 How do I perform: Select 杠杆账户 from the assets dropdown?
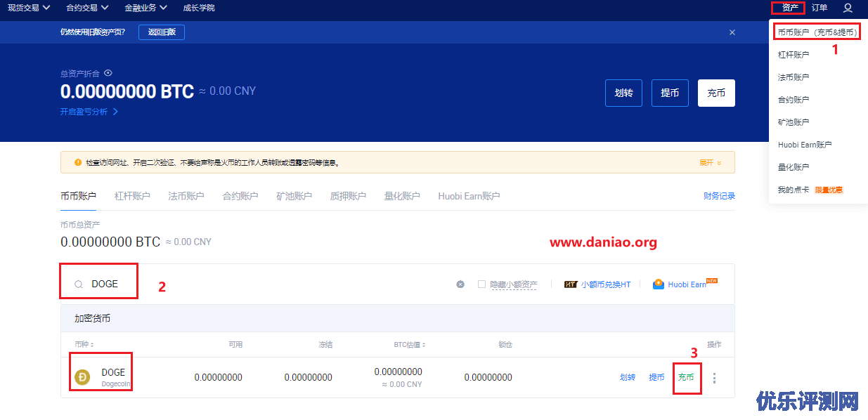(x=793, y=55)
